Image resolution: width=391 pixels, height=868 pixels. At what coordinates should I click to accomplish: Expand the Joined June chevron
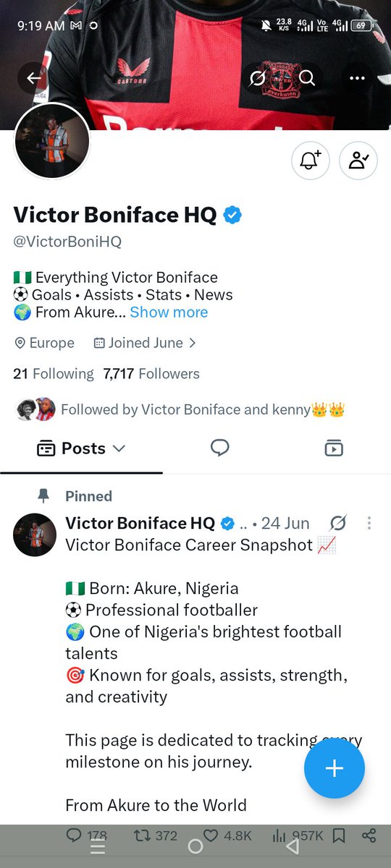[192, 343]
